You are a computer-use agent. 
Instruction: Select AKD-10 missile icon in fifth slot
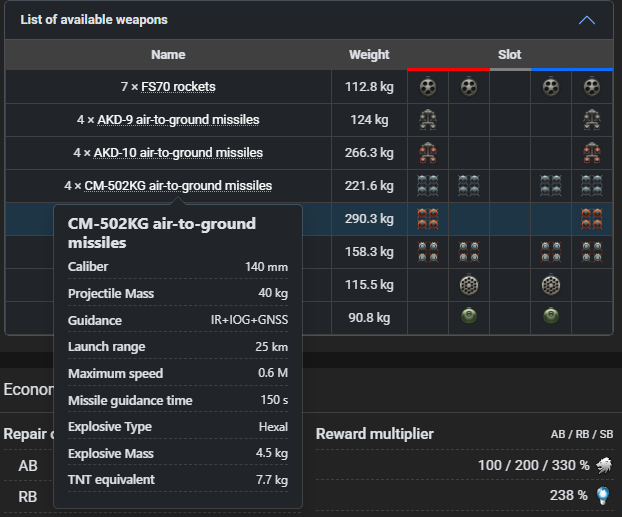[x=591, y=153]
